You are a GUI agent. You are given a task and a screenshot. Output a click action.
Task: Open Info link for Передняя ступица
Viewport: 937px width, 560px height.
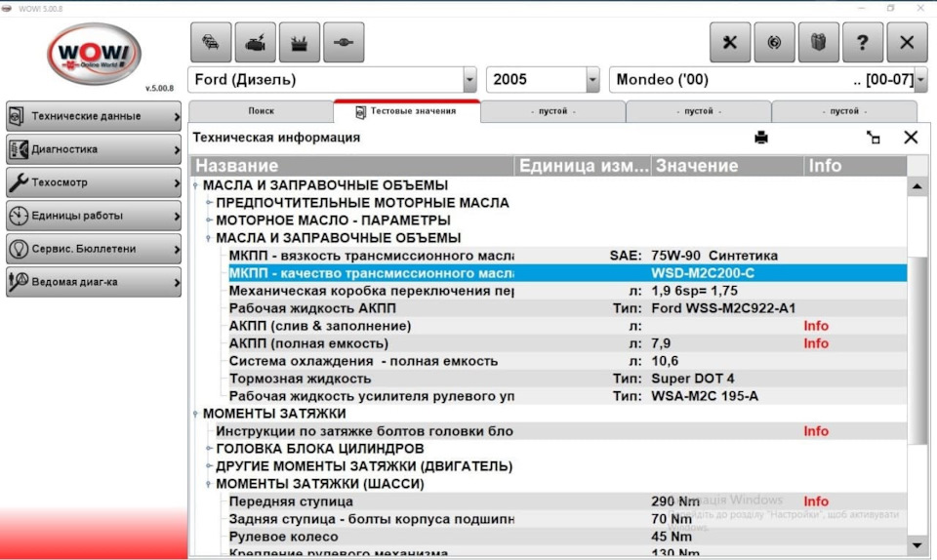816,501
